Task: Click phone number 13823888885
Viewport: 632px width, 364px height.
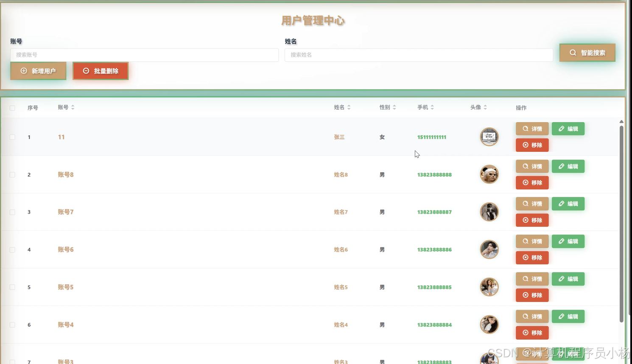Action: pos(434,287)
